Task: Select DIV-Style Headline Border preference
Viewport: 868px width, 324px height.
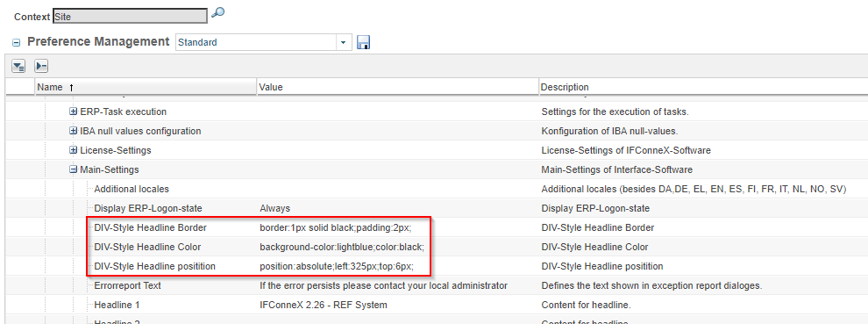Action: [x=151, y=227]
